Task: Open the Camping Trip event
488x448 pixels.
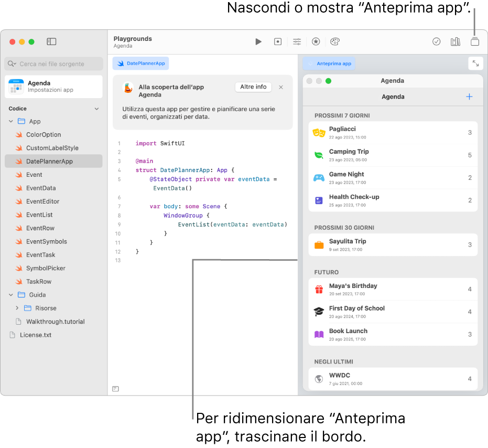Action: pos(393,155)
